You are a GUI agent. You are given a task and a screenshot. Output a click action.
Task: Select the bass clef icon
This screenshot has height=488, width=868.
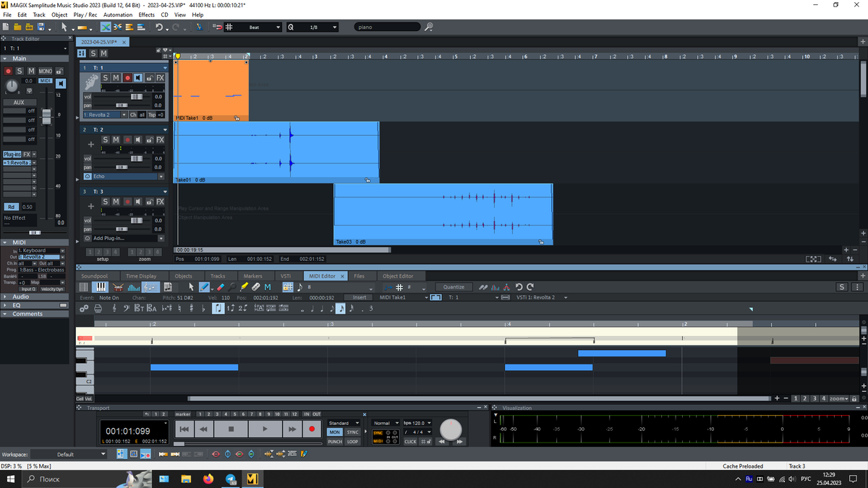click(127, 308)
